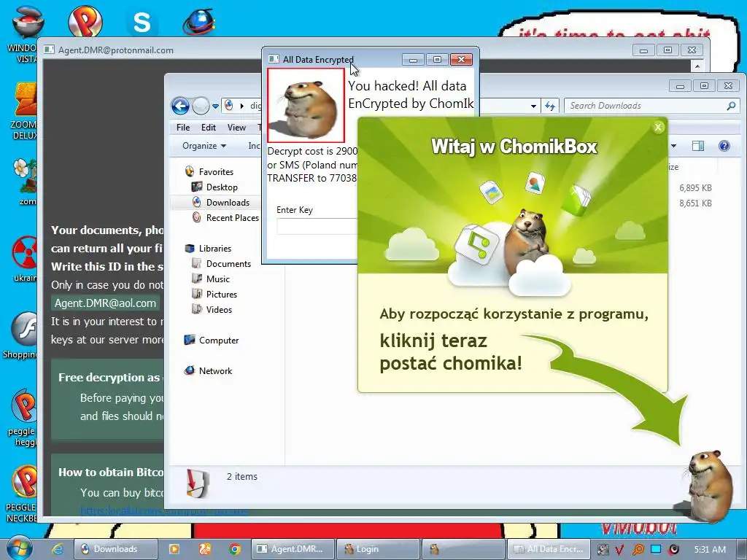
Task: Open the globe browser desktop shortcut
Action: point(198,22)
